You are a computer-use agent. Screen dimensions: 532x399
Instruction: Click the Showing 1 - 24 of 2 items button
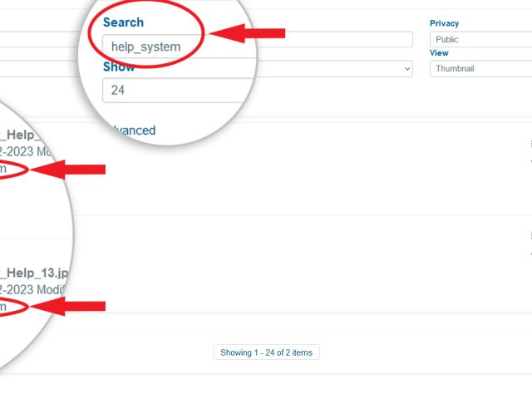(x=266, y=352)
